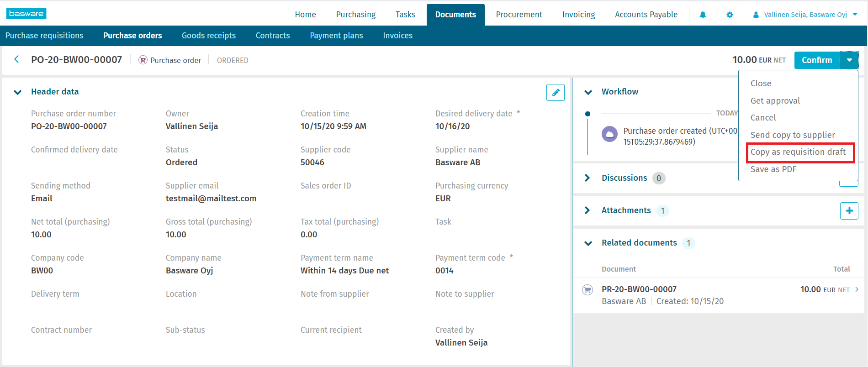Open the settings gear icon
868x367 pixels.
[x=730, y=15]
